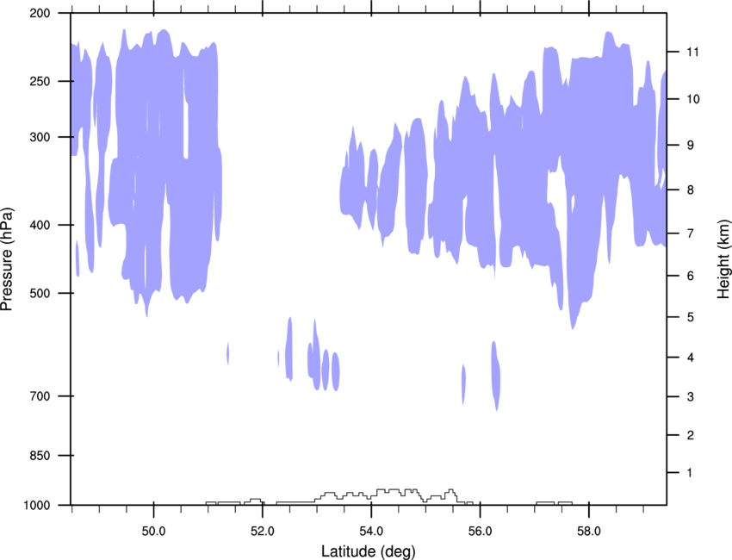Click the small cloud blob below 56.0 latitude at 4 km
This screenshot has height=560, width=732.
(x=495, y=375)
